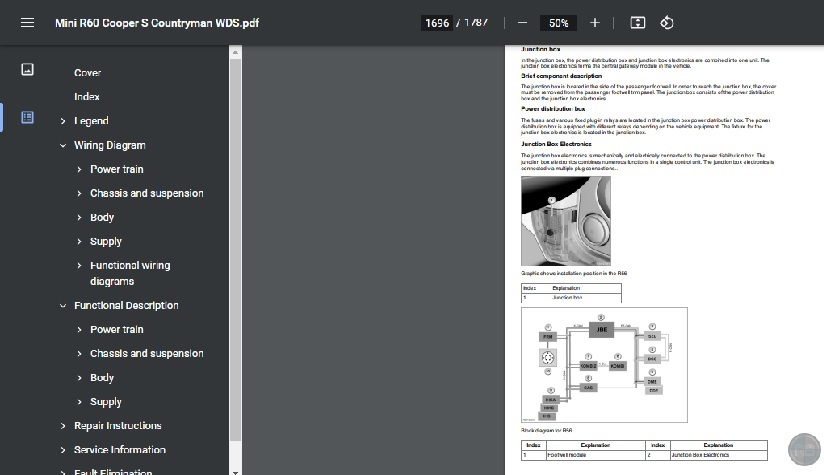The height and width of the screenshot is (475, 824).
Task: Toggle the sidebar hamburger menu
Action: pyautogui.click(x=27, y=23)
